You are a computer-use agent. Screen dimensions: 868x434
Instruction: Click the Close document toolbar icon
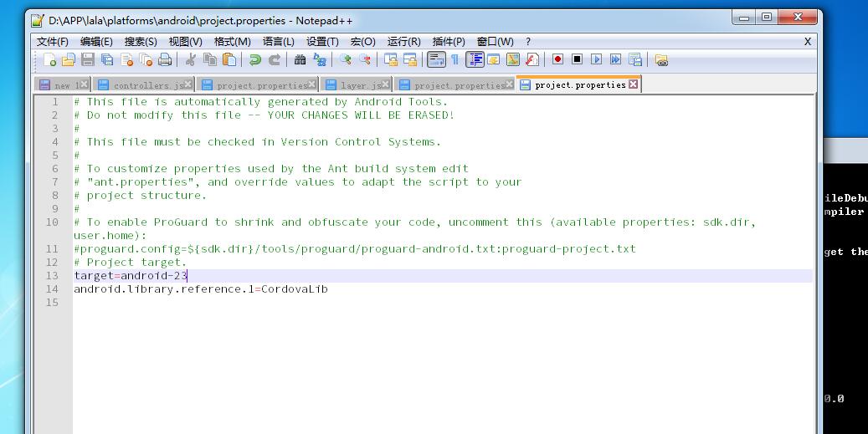[126, 59]
